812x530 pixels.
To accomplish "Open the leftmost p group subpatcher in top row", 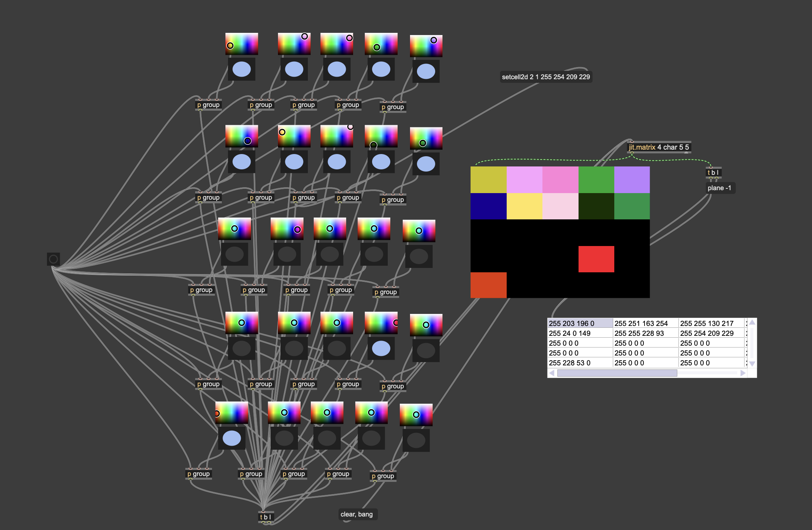I will coord(209,104).
